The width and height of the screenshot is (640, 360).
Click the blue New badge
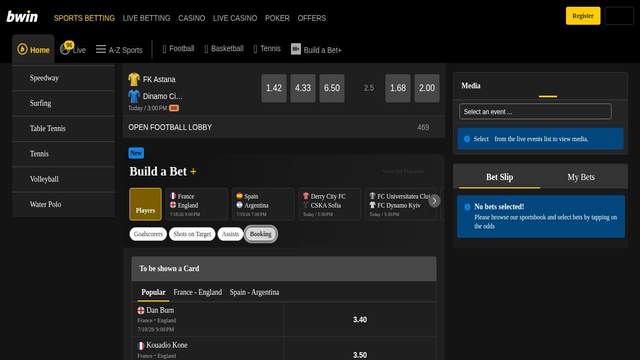click(136, 153)
